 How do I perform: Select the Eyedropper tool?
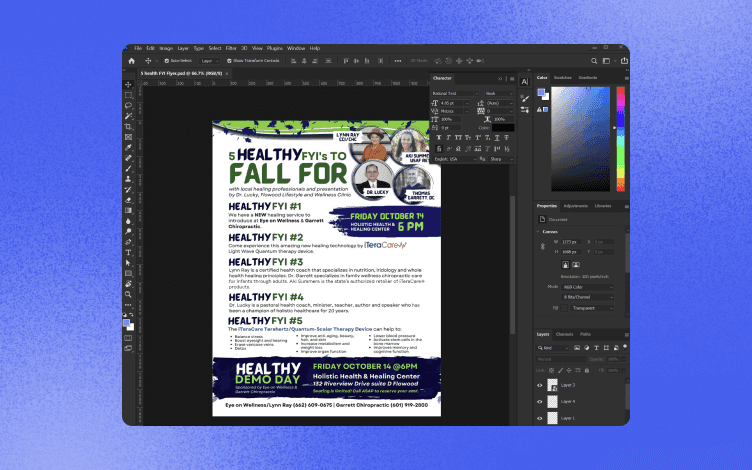tap(128, 148)
